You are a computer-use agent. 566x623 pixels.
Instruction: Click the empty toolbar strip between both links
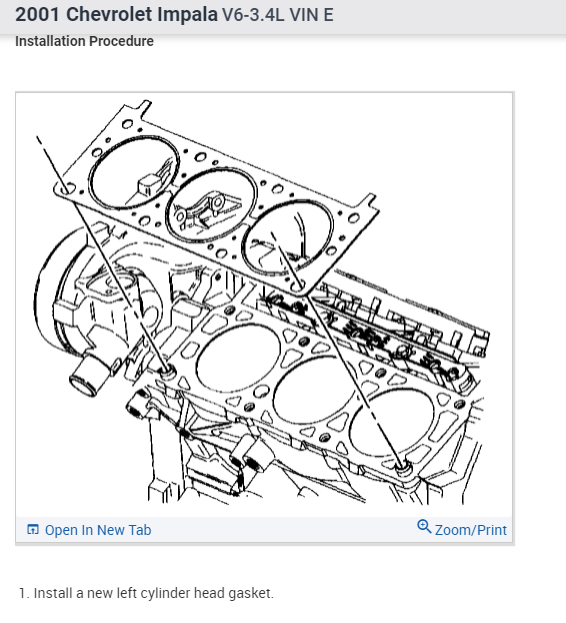click(x=284, y=530)
